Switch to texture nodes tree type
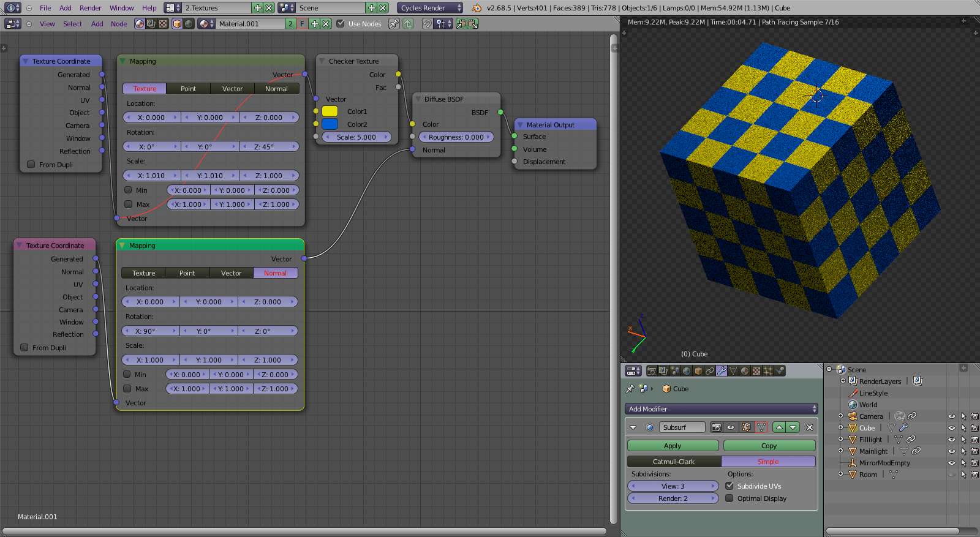 tap(163, 24)
